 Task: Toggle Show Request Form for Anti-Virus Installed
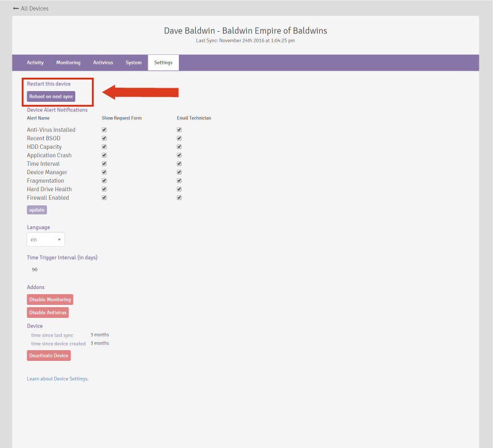pyautogui.click(x=104, y=130)
